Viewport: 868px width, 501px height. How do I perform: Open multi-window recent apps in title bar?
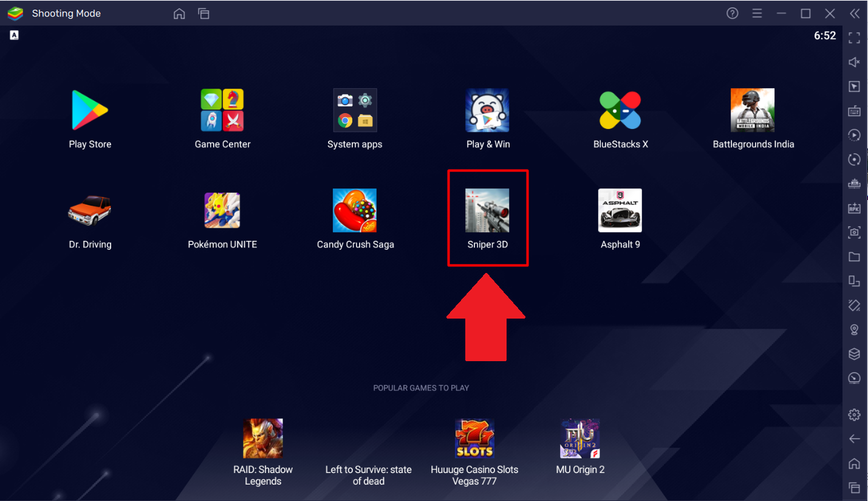203,13
